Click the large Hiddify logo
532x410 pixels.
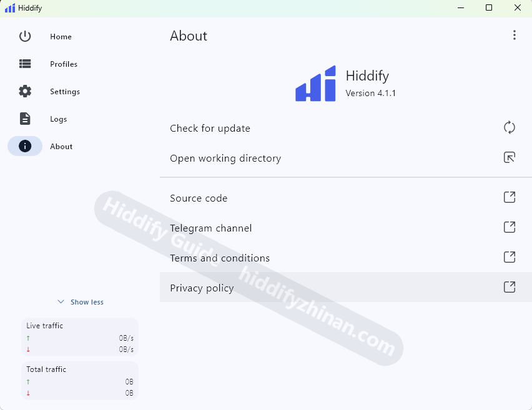click(315, 84)
